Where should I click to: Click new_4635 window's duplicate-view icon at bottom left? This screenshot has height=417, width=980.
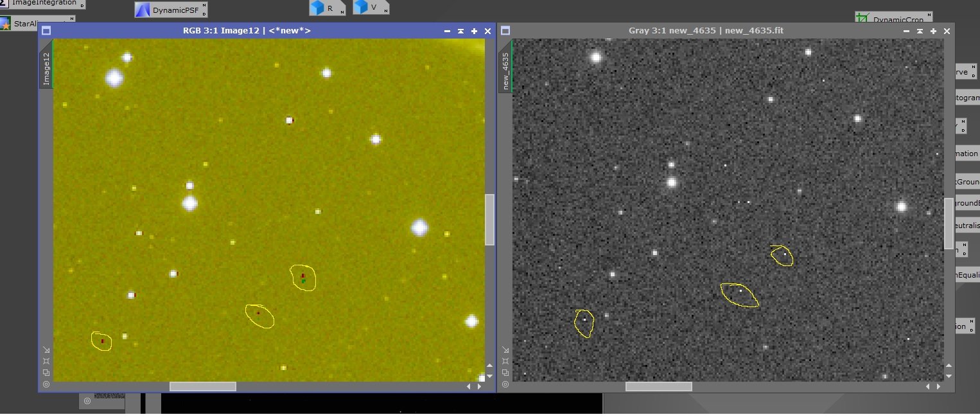click(505, 373)
